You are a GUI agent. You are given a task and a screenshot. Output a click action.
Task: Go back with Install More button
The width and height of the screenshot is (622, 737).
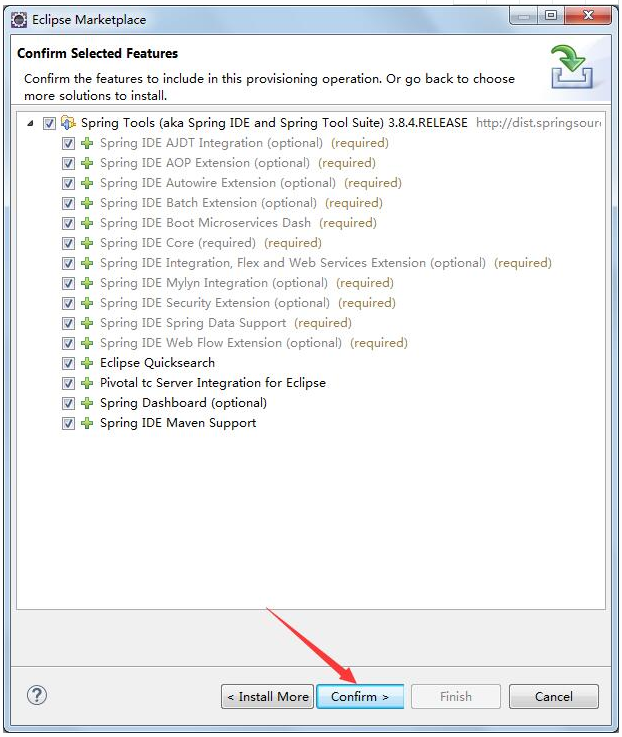(268, 697)
